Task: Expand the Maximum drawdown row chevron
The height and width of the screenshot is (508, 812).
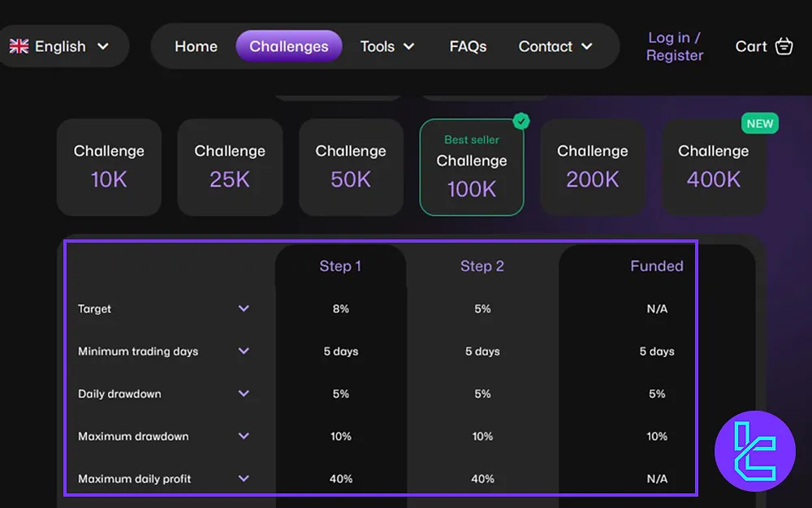Action: point(244,436)
